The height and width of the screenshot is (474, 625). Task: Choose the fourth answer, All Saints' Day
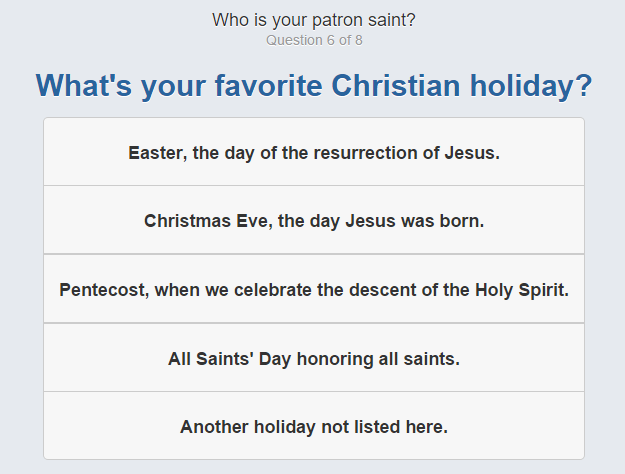click(314, 358)
